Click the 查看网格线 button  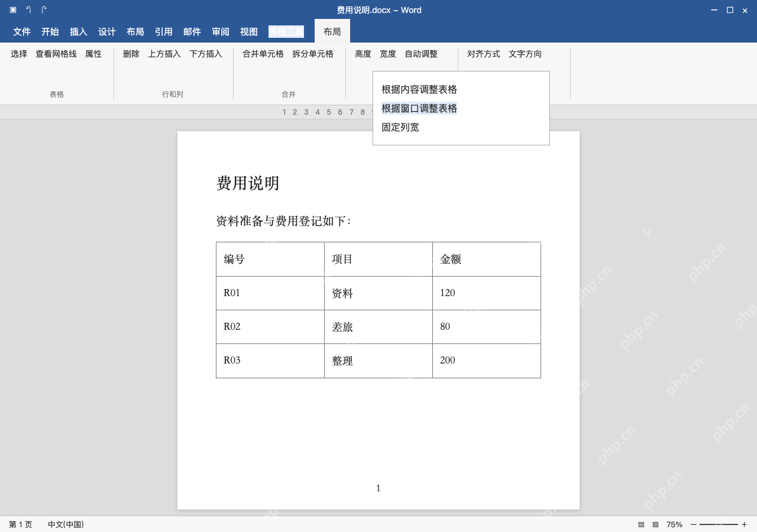coord(56,54)
